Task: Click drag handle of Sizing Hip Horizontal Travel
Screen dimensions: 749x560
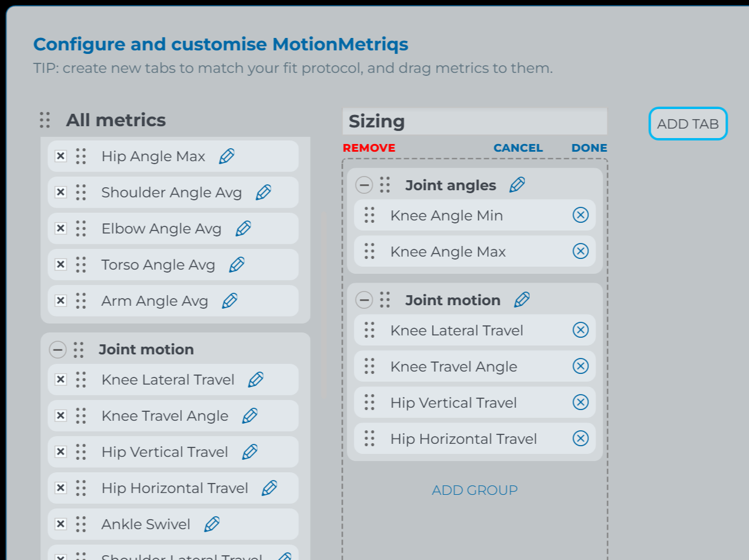Action: point(370,439)
